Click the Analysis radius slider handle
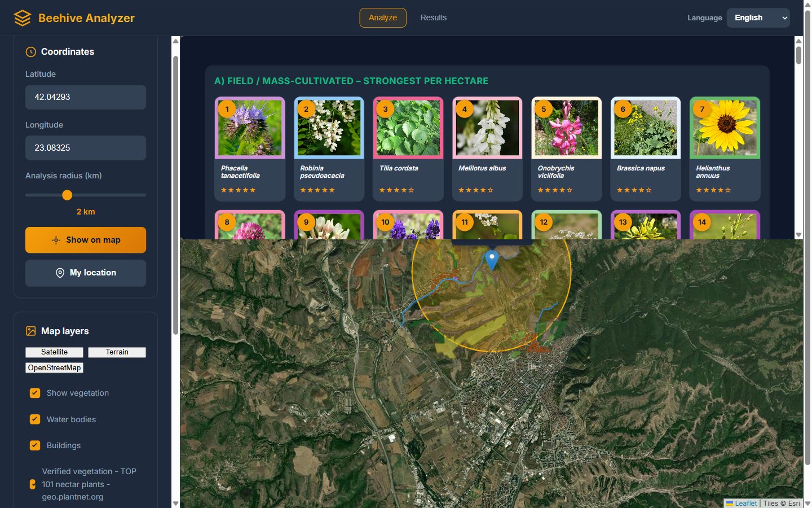 (x=67, y=195)
